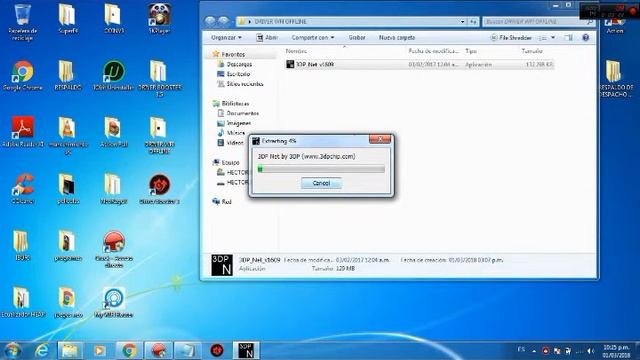Image resolution: width=640 pixels, height=360 pixels.
Task: Sort by the Nombre column header
Action: coord(296,51)
